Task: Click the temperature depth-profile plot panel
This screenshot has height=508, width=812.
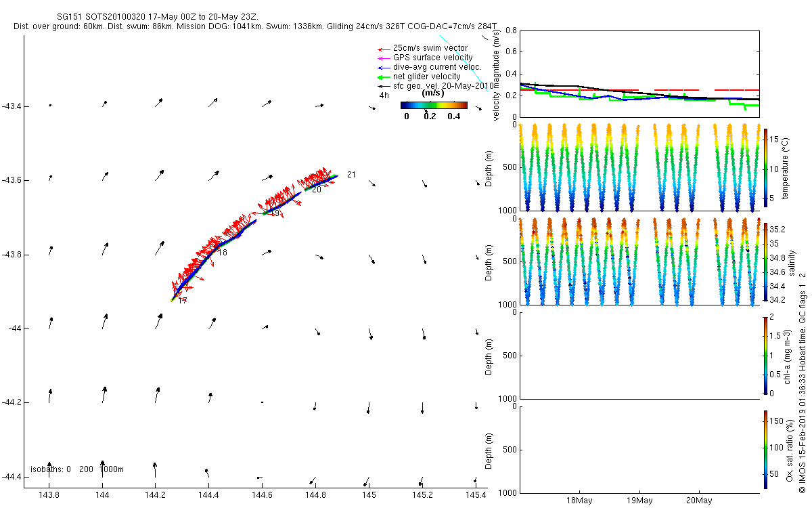Action: coord(639,167)
